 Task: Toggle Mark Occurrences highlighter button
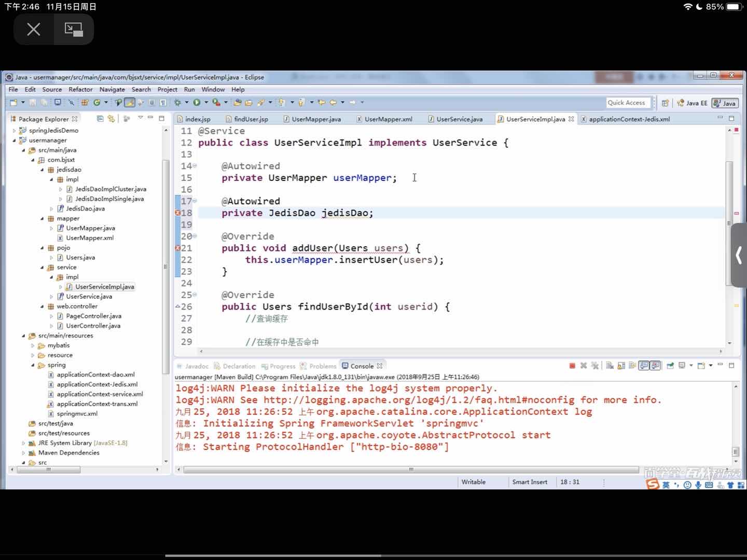[x=130, y=103]
